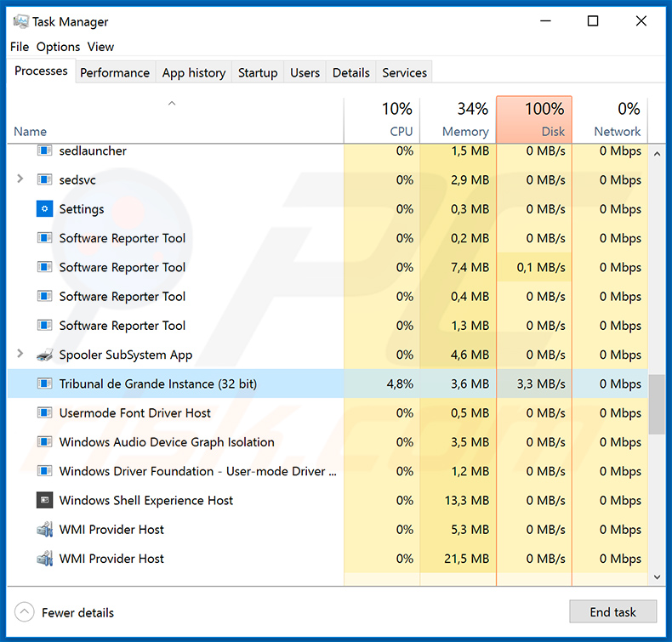This screenshot has width=672, height=642.
Task: Expand the Spooler SubSystem App group
Action: pyautogui.click(x=20, y=354)
